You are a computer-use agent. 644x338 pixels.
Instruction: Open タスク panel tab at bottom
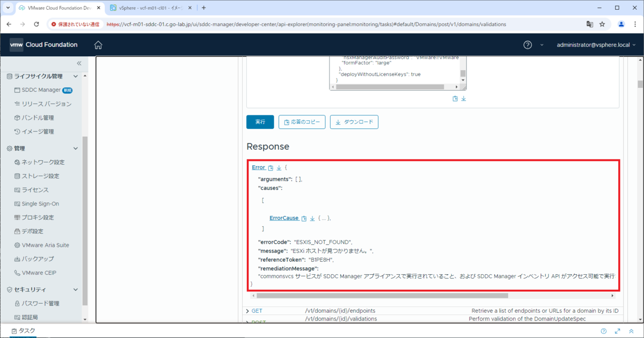23,331
